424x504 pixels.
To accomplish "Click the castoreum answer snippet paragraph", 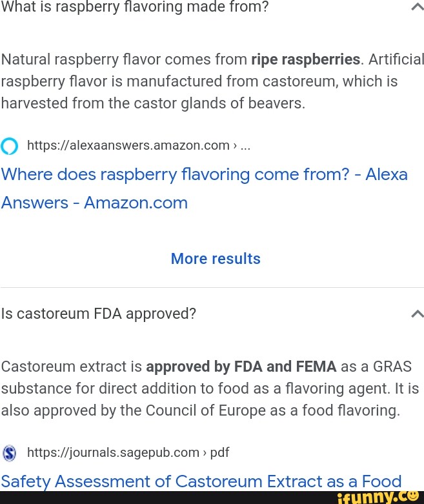I will click(210, 388).
